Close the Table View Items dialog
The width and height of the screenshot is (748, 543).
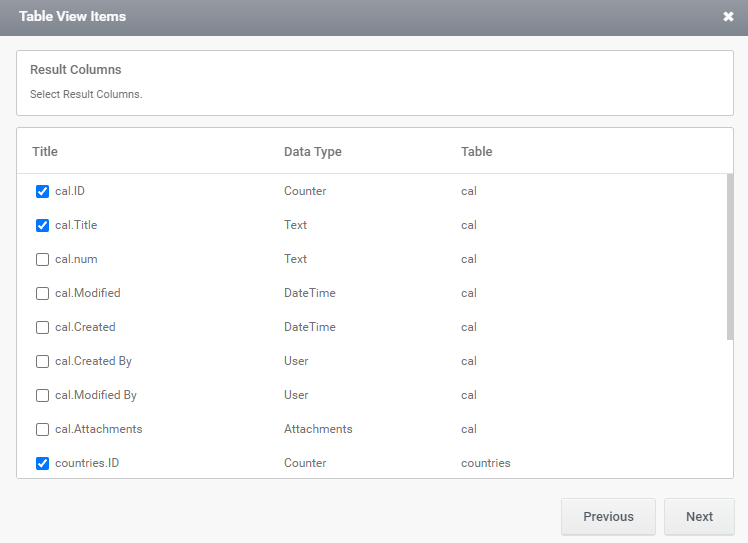pos(728,17)
